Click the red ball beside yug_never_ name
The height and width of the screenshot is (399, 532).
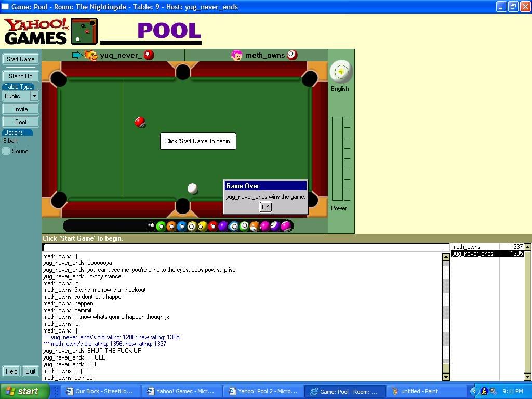coord(149,55)
